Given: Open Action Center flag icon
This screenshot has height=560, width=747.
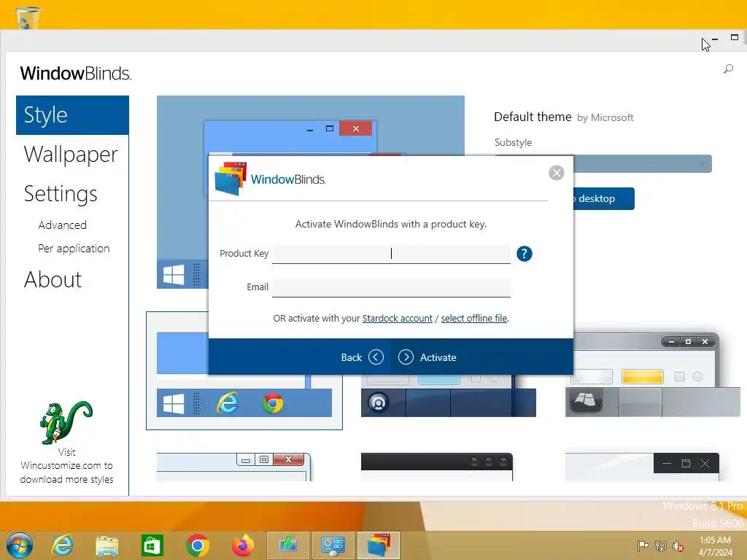Looking at the screenshot, I should (x=643, y=545).
